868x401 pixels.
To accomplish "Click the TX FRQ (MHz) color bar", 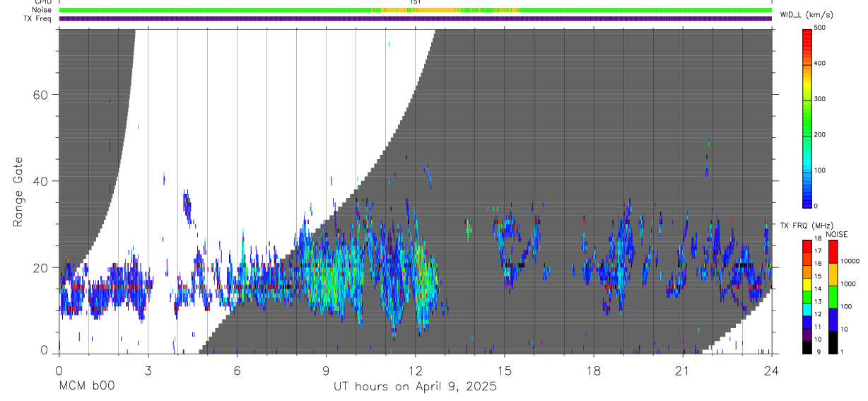I will (x=807, y=297).
